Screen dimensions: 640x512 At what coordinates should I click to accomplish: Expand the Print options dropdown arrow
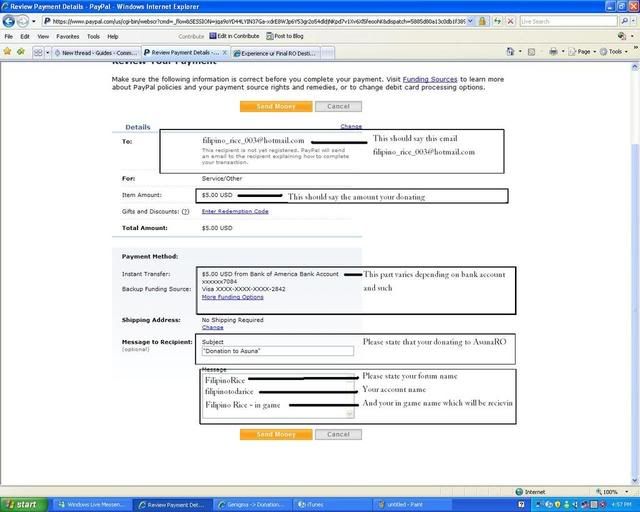pos(563,51)
